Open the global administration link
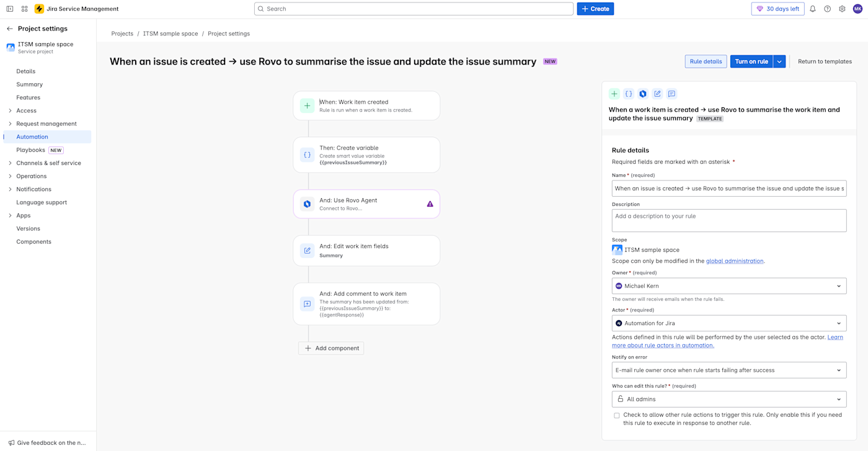 coord(735,261)
